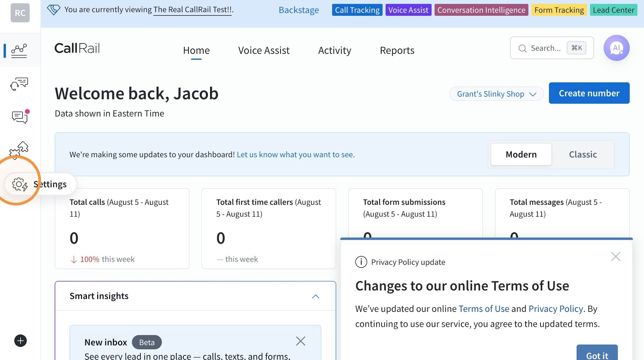Open the RC account avatar

click(20, 13)
